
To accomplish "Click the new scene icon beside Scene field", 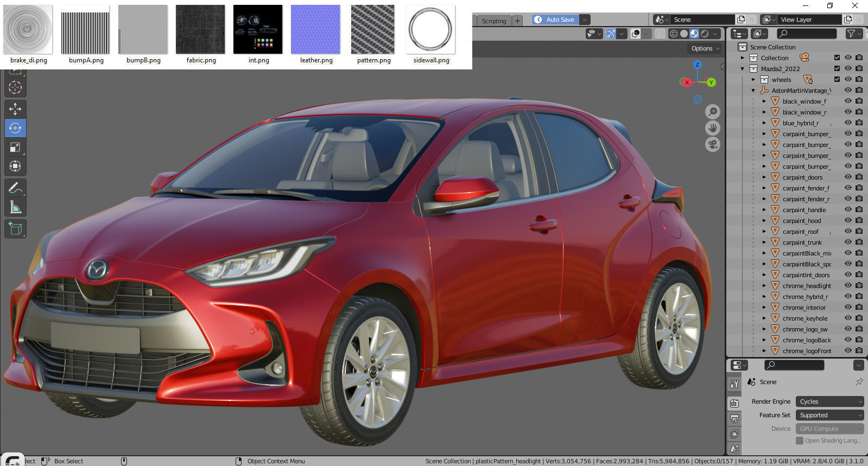I will [x=741, y=20].
